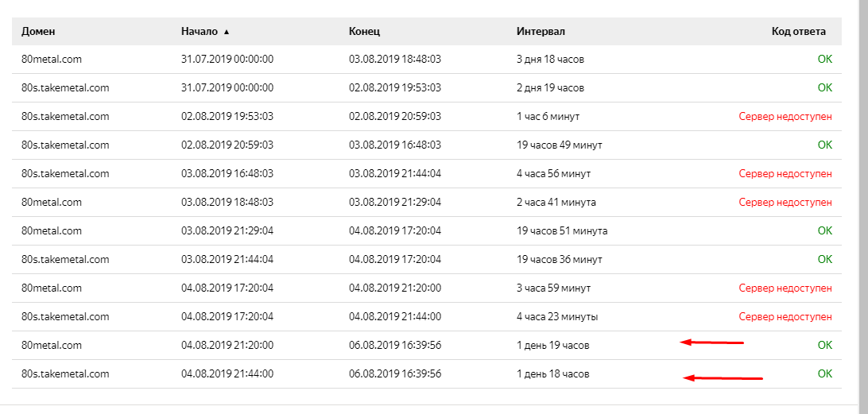Click the 19 часов 51 минута interval
868x414 pixels.
pos(562,230)
